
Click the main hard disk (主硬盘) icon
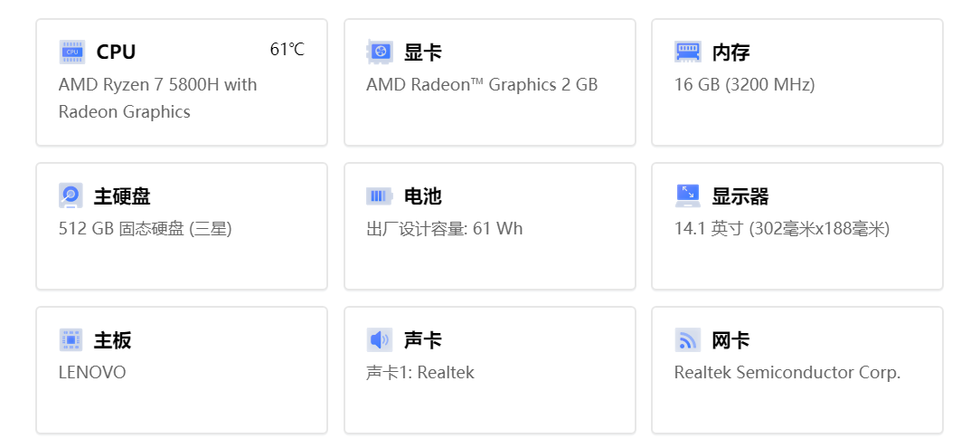[71, 195]
